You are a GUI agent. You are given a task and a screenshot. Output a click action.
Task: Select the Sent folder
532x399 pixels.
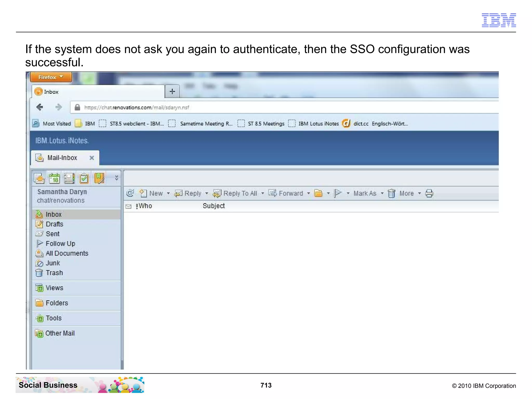(76, 234)
